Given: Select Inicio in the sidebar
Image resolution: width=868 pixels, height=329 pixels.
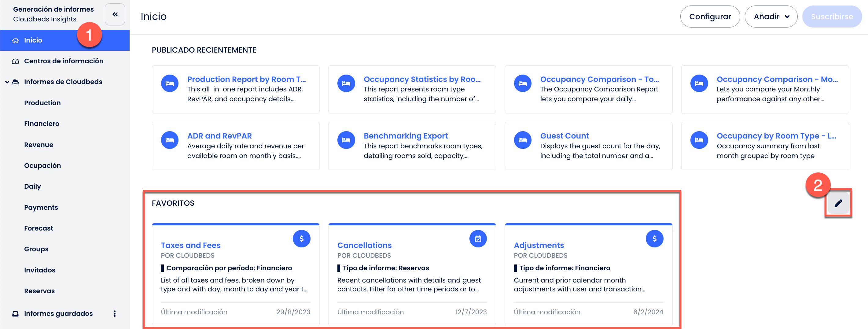Looking at the screenshot, I should (x=33, y=40).
